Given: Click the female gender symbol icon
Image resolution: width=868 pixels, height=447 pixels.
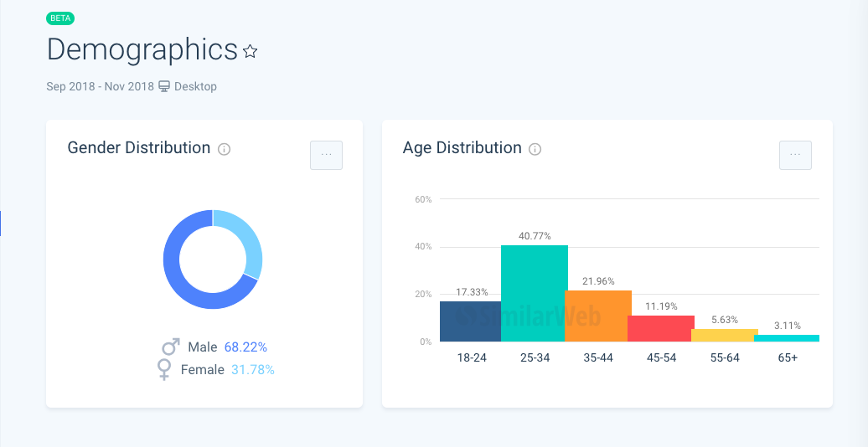Looking at the screenshot, I should pos(164,369).
